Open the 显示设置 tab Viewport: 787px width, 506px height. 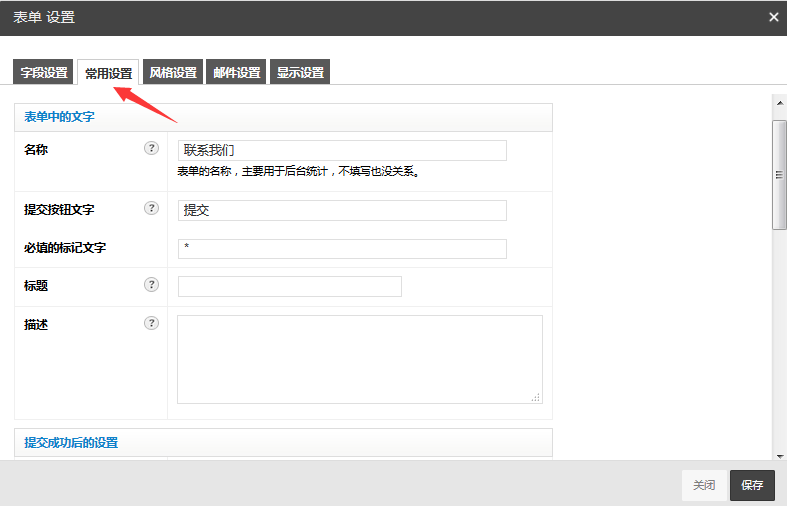click(x=300, y=72)
